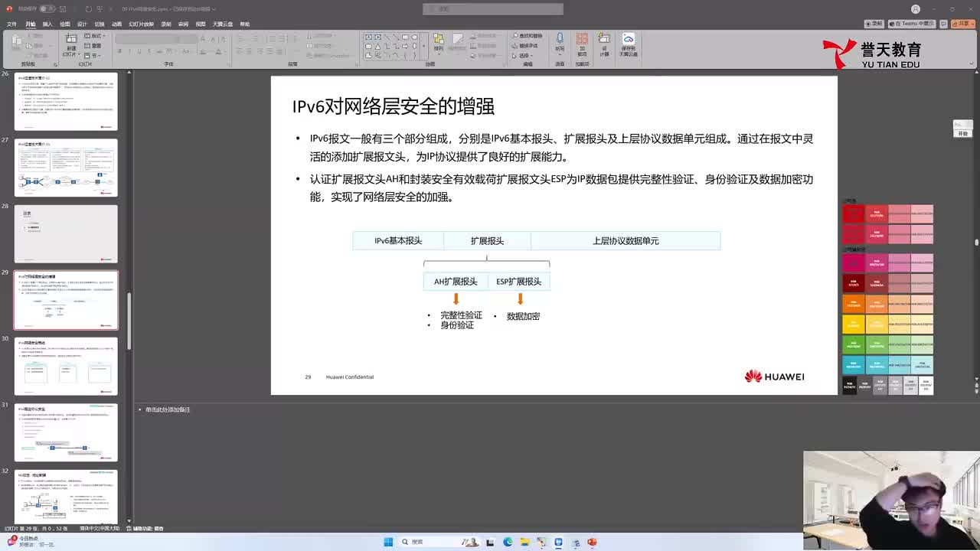
Task: Click Replace Fonts (替换字体)
Action: point(525,46)
